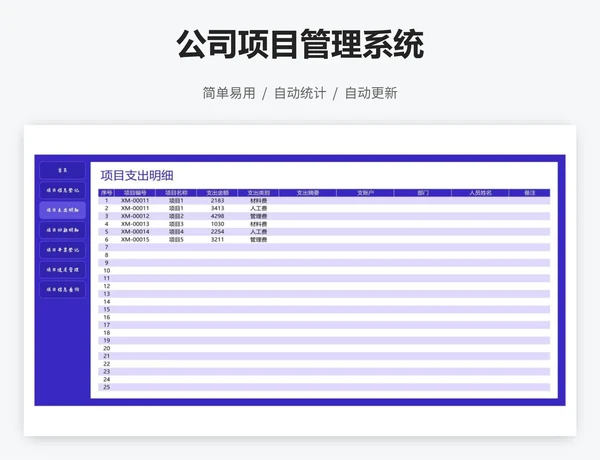This screenshot has height=460, width=600.
Task: Click the 项目编号 column header
Action: pos(135,193)
